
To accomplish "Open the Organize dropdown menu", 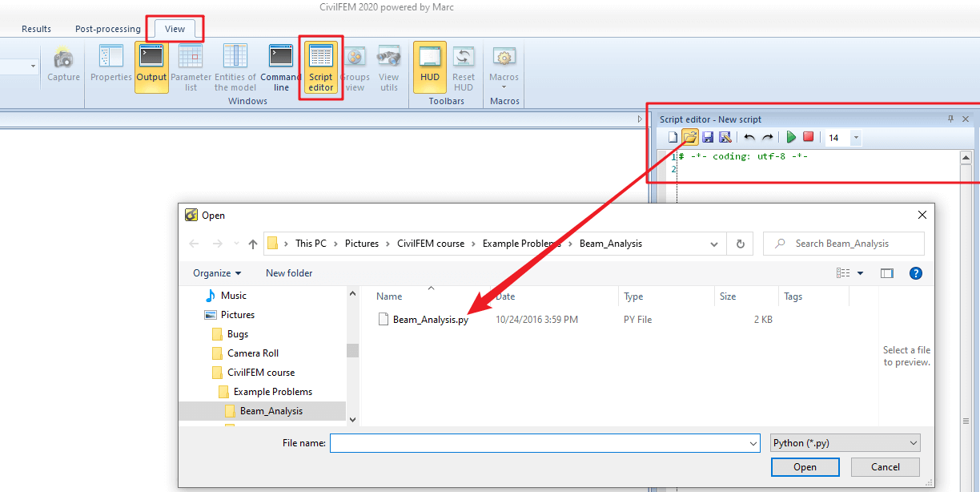I will pyautogui.click(x=217, y=273).
